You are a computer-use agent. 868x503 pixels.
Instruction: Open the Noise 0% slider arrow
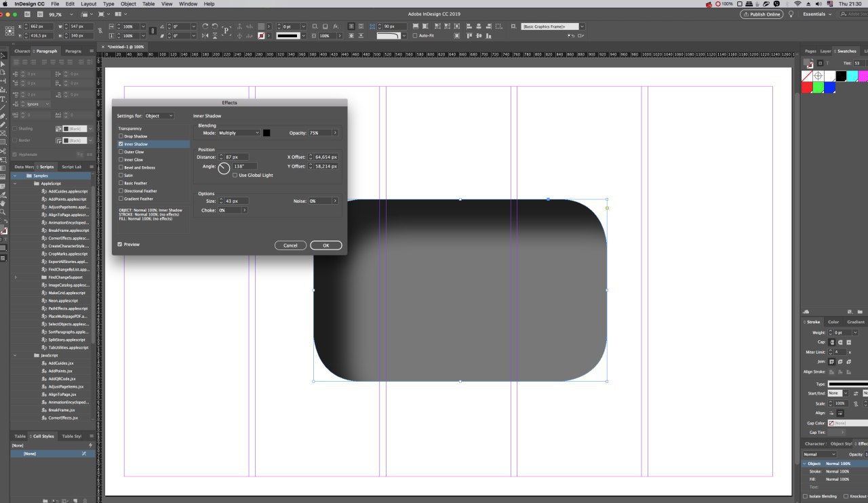pos(334,201)
